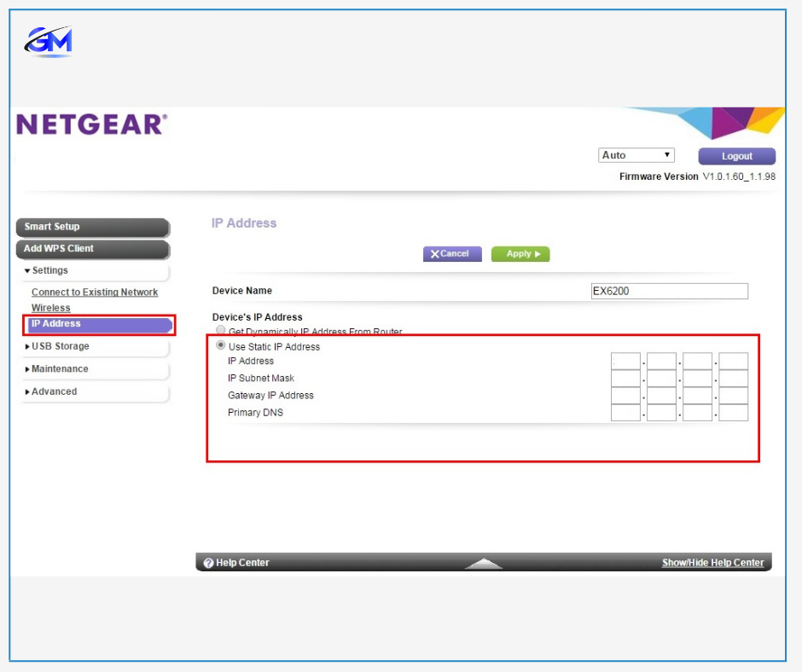Click the Gateway IP Address label

tap(270, 396)
